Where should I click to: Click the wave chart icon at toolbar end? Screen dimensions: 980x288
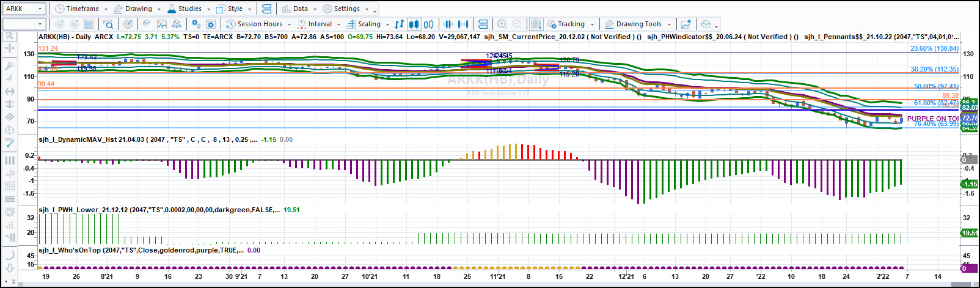[706, 24]
